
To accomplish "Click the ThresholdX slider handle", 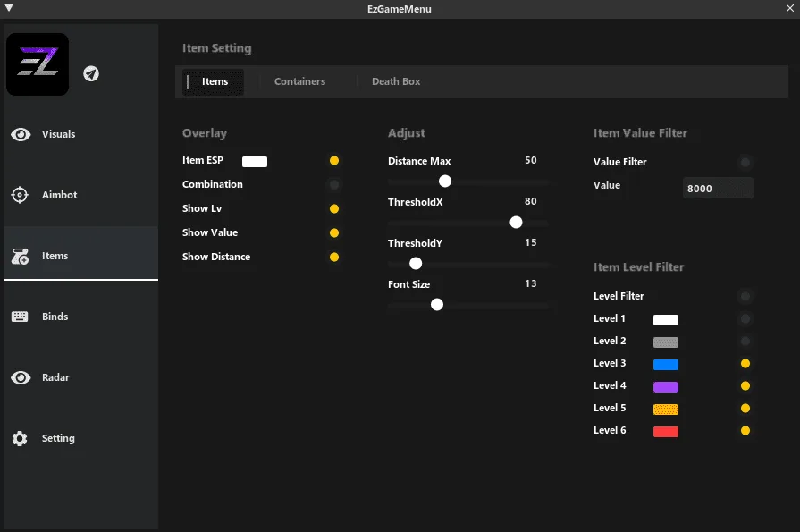I will [516, 222].
